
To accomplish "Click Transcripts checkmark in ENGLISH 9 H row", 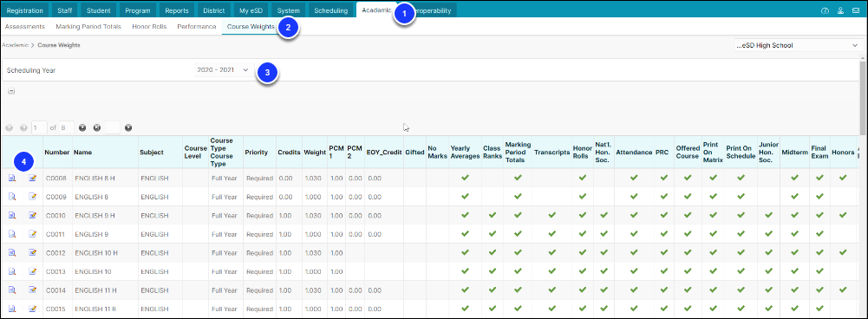I will click(551, 215).
